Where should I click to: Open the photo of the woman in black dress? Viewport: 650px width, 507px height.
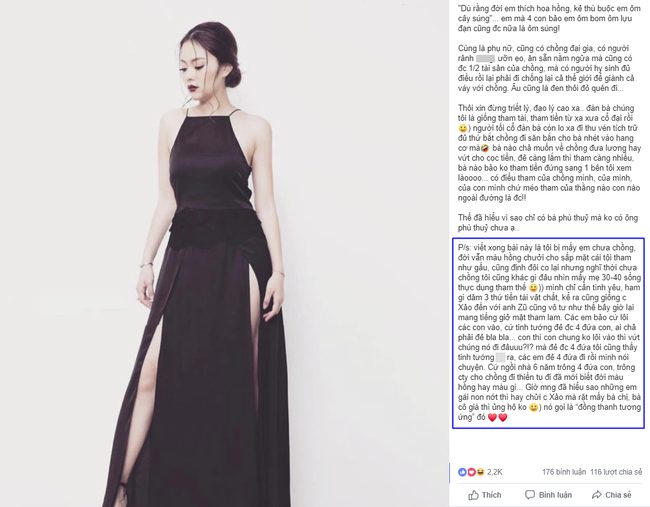click(224, 253)
